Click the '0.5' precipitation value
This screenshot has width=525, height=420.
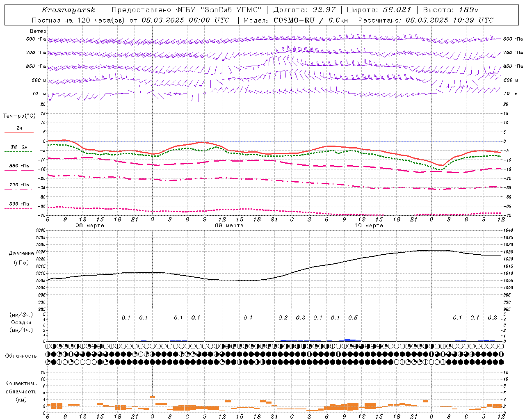pos(353,318)
